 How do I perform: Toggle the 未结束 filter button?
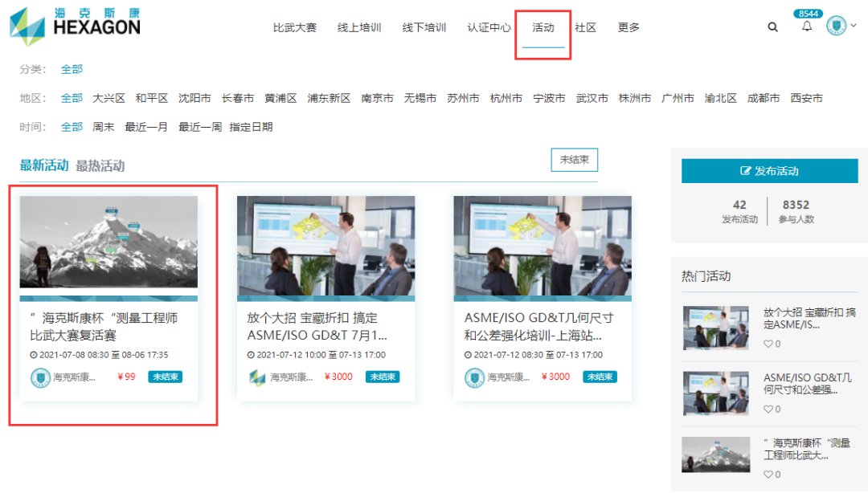coord(574,160)
